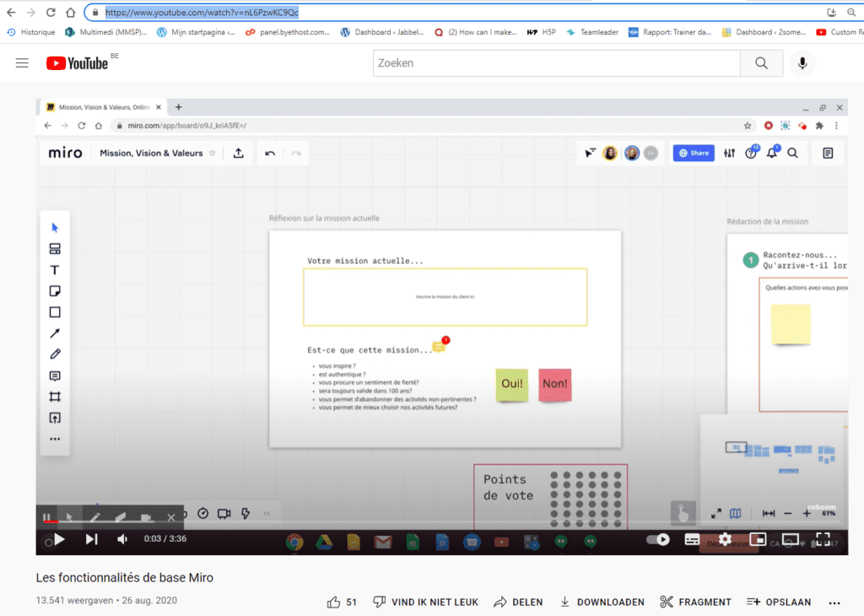Select the pink Non! sticky note
864x616 pixels.
pyautogui.click(x=555, y=384)
